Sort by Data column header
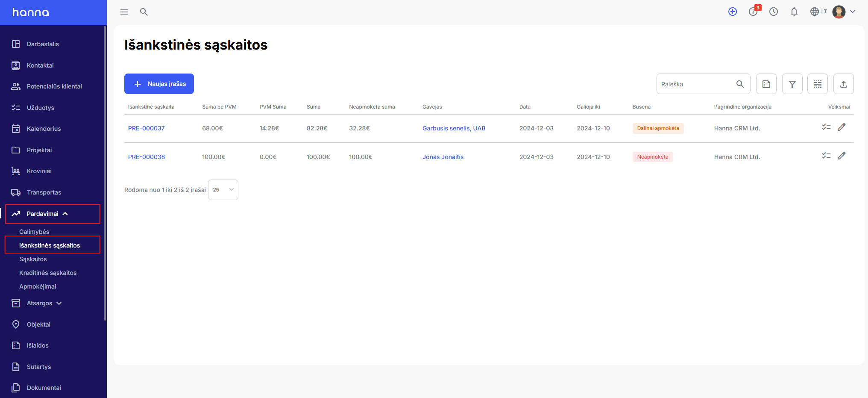This screenshot has height=398, width=868. click(525, 107)
